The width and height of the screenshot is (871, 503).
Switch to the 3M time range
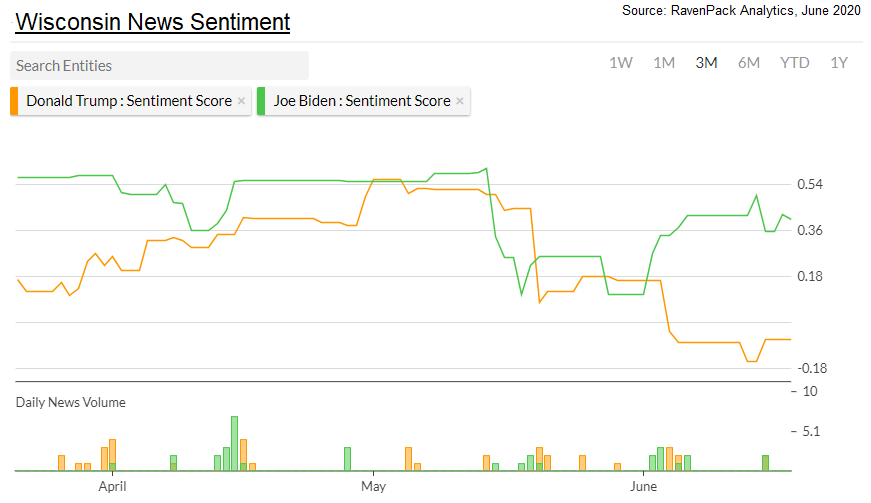(706, 63)
